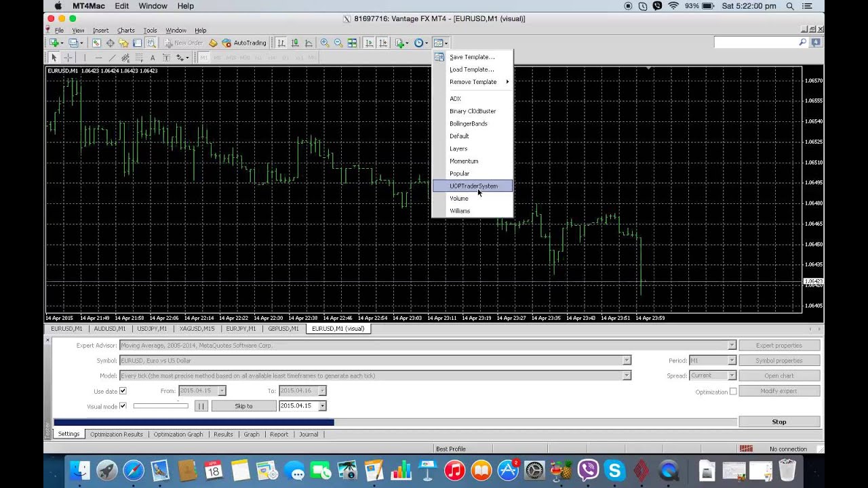Switch to the Optimization Results tab

point(117,434)
